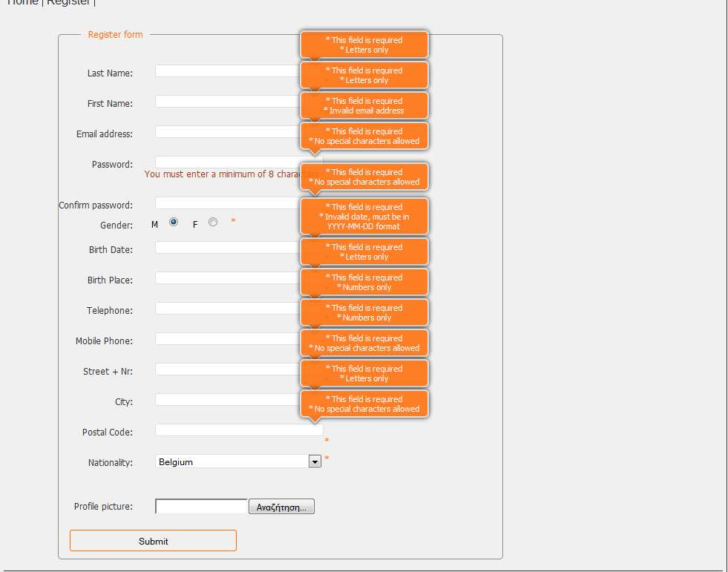The height and width of the screenshot is (572, 728).
Task: Click the Gender: label
Action: pyautogui.click(x=117, y=226)
